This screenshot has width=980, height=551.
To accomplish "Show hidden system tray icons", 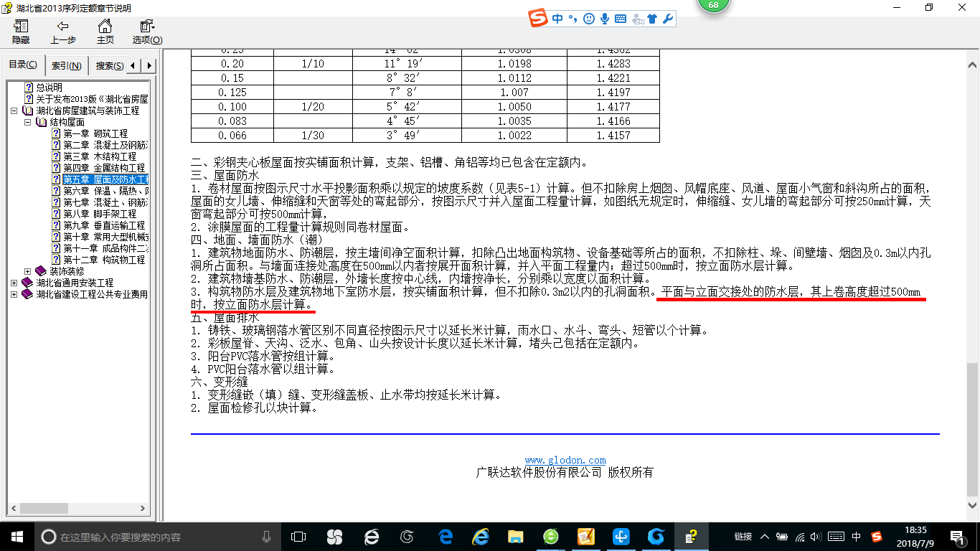I will click(x=765, y=537).
